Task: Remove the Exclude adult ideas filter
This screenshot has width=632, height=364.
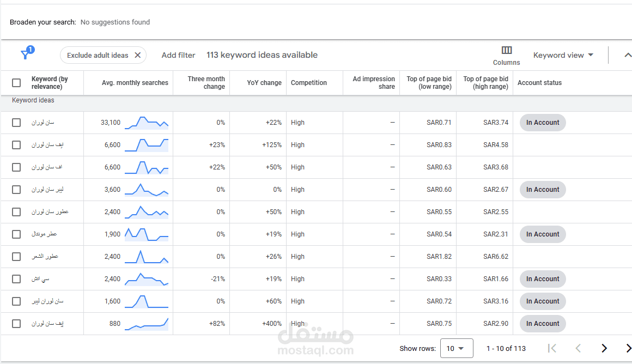Action: (x=137, y=55)
